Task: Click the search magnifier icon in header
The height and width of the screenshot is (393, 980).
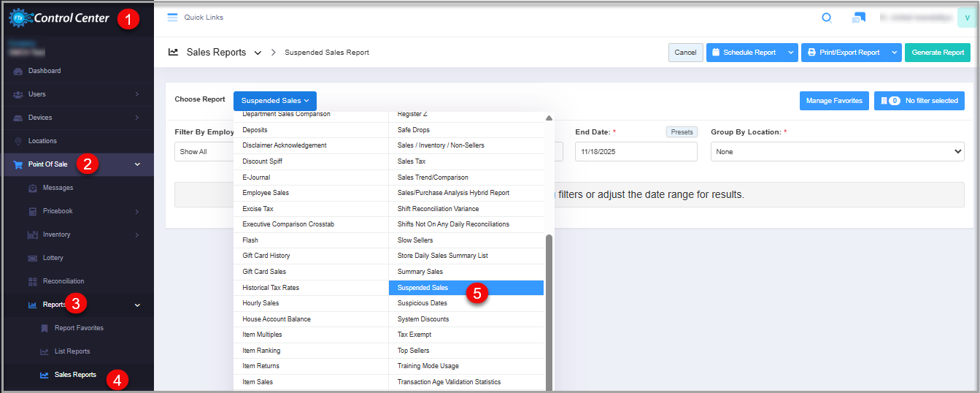Action: click(827, 18)
